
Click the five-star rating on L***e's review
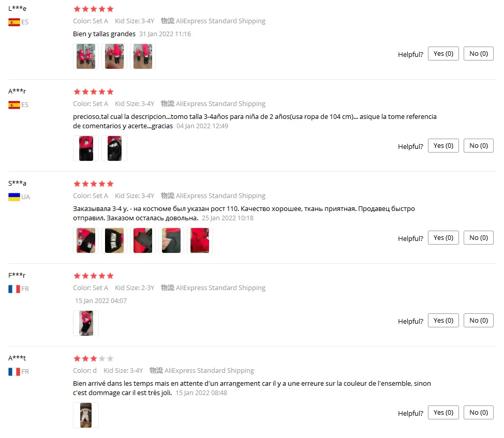click(x=94, y=9)
